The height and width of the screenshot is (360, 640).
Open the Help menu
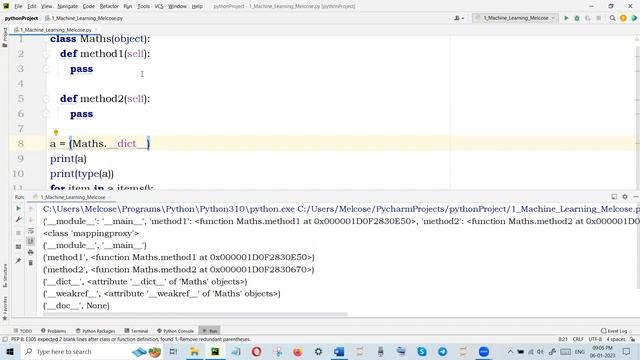197,6
